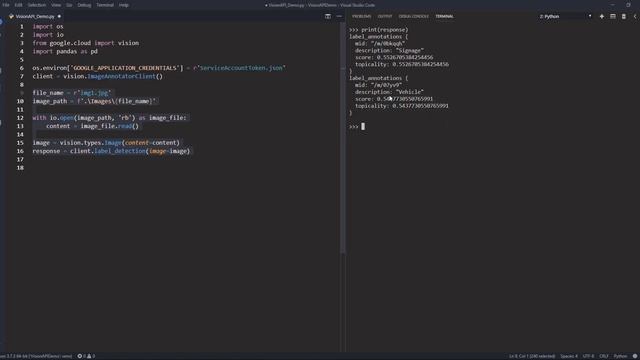The height and width of the screenshot is (360, 640).
Task: Click 'vision.types.Image' on line 15
Action: (x=91, y=143)
